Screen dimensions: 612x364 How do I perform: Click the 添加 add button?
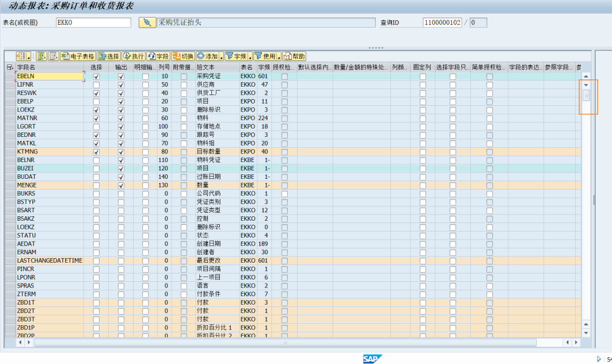point(207,56)
